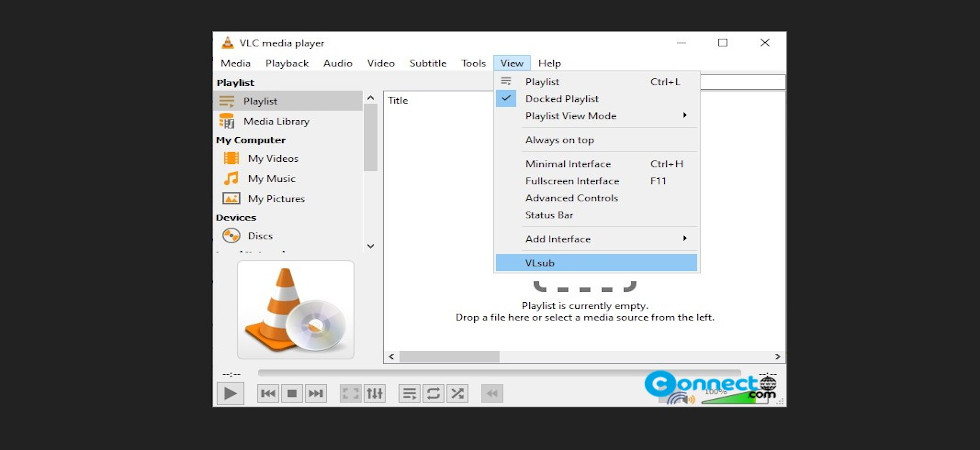Click the playlist search field
980x450 pixels.
pos(742,82)
